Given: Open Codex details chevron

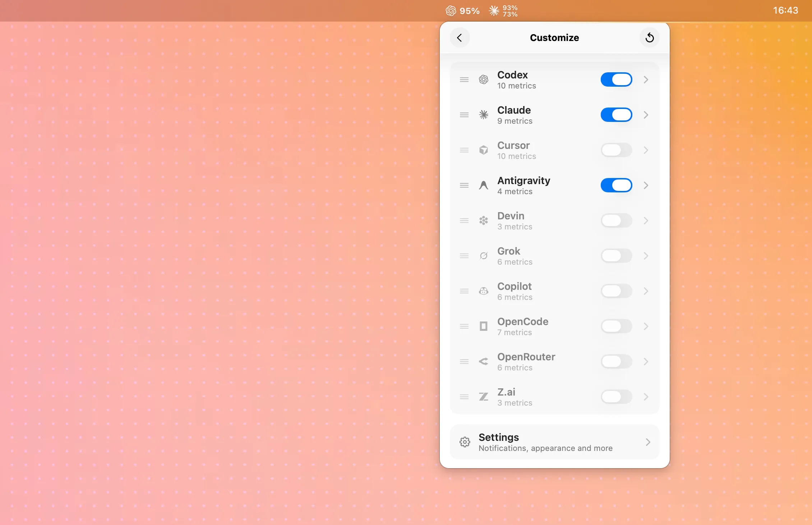Looking at the screenshot, I should coord(646,79).
